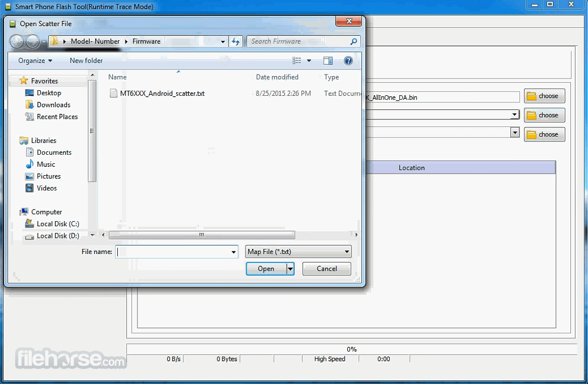
Task: Open Desktop in the navigation pane
Action: [49, 93]
